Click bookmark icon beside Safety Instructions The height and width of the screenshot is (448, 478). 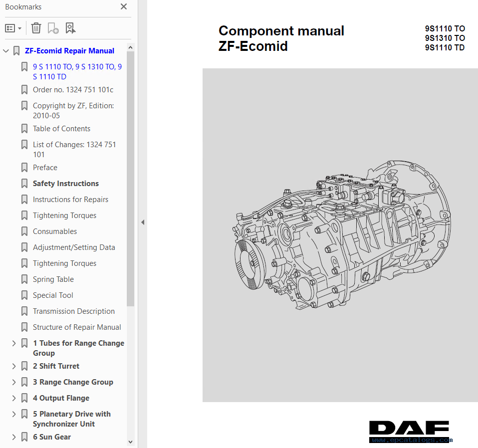24,184
